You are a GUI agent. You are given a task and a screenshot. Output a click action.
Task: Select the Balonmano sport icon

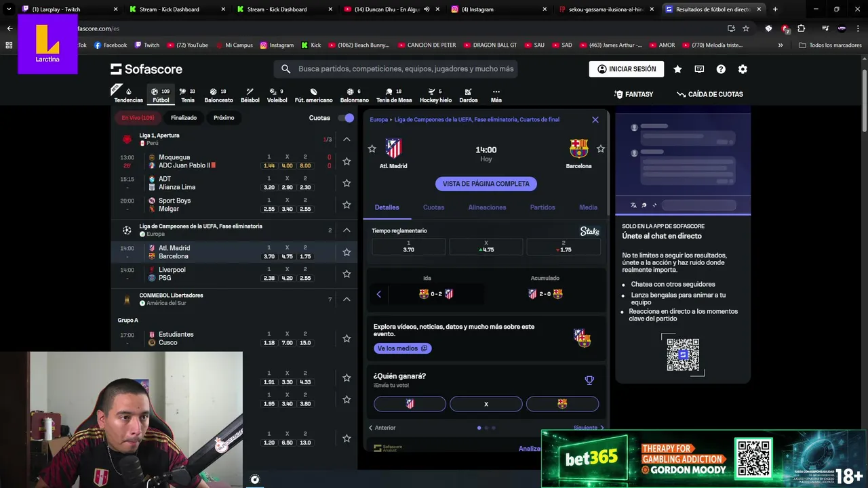[354, 95]
